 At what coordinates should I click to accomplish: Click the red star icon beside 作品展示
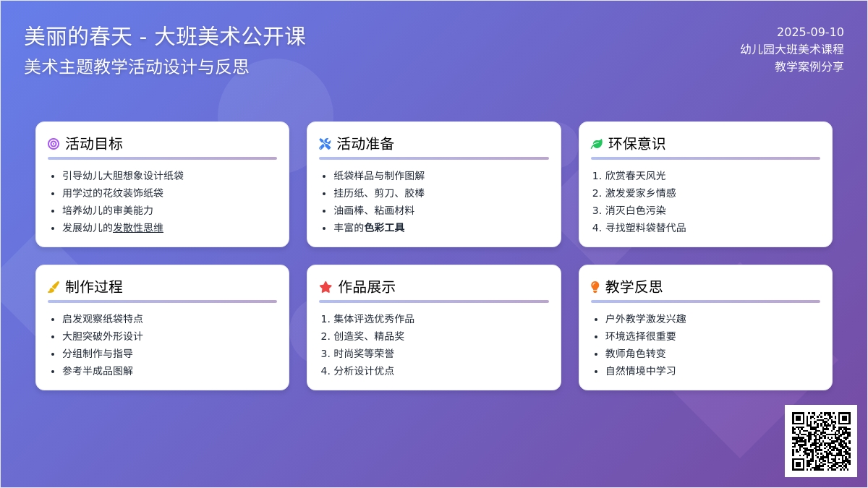click(325, 287)
